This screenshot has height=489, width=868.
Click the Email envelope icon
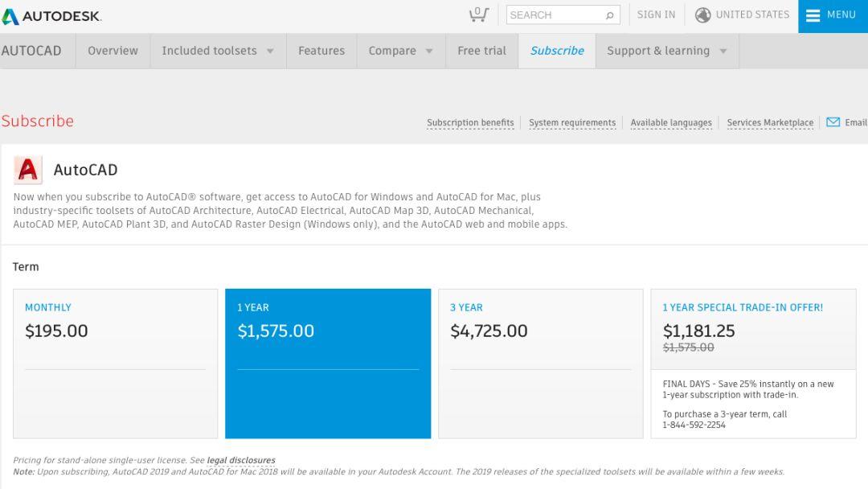(x=833, y=121)
